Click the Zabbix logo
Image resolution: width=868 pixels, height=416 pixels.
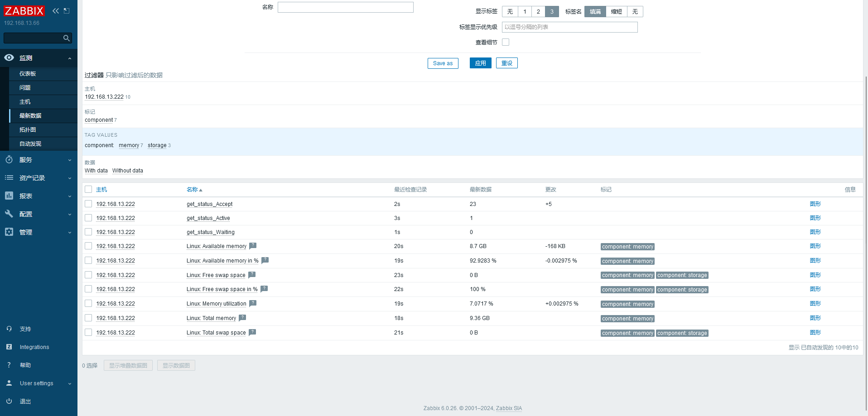pyautogui.click(x=24, y=11)
